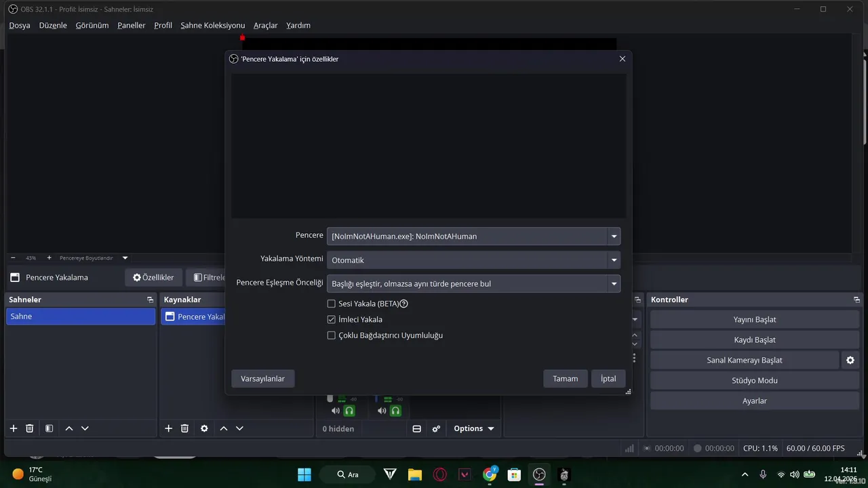Open the Sahne Koleksiyonu menu

(x=213, y=25)
